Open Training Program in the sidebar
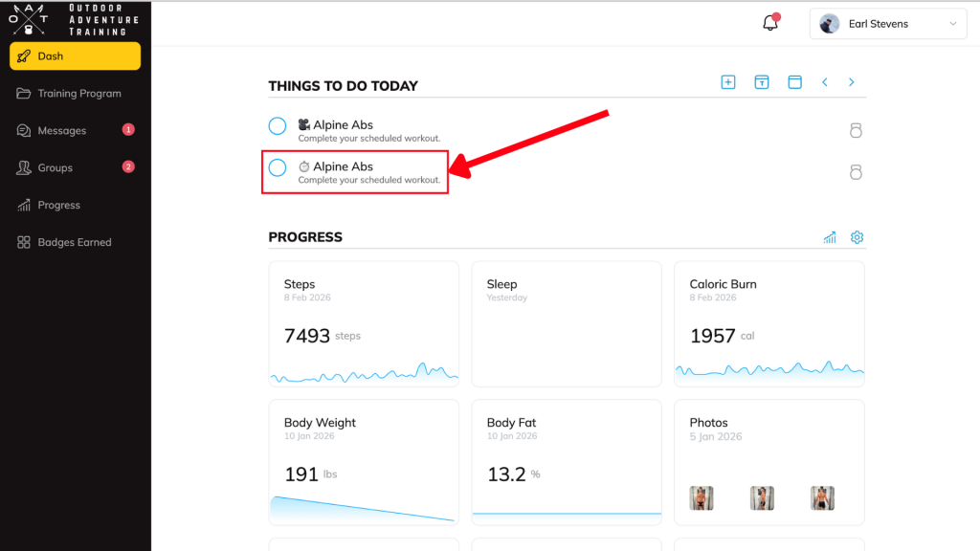 [x=78, y=94]
